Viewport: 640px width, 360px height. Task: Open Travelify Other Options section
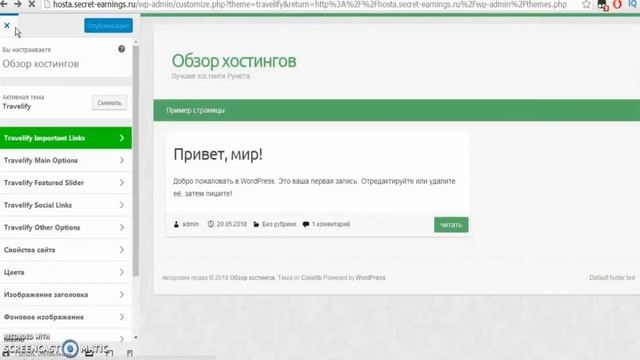[x=66, y=227]
